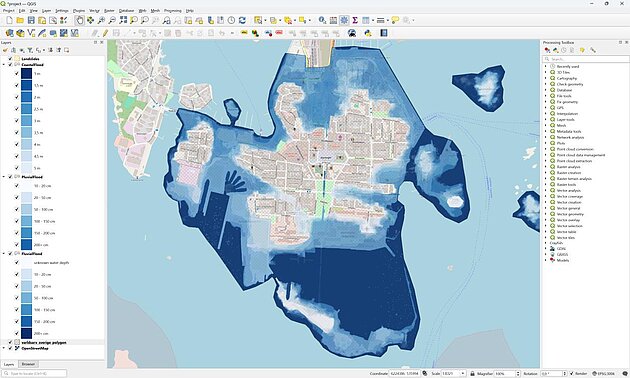Toggle editing with the yellow pencil
The width and height of the screenshot is (630, 378).
(x=105, y=33)
